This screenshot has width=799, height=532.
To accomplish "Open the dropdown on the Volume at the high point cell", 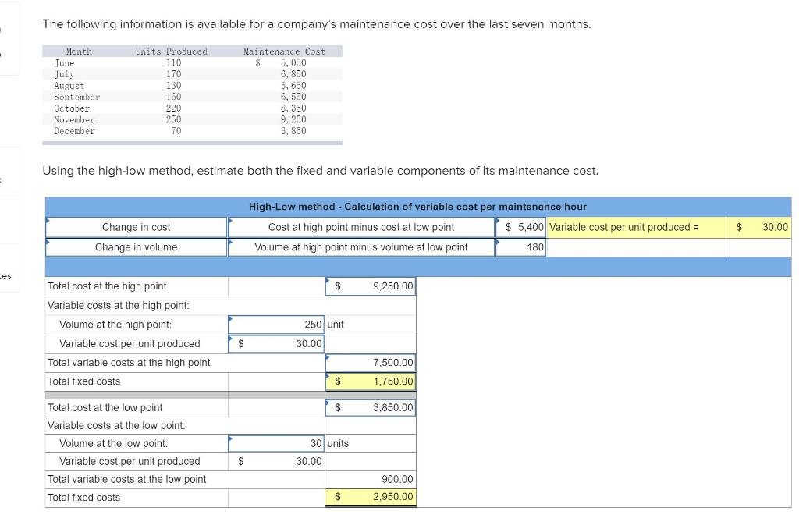I will tap(277, 324).
